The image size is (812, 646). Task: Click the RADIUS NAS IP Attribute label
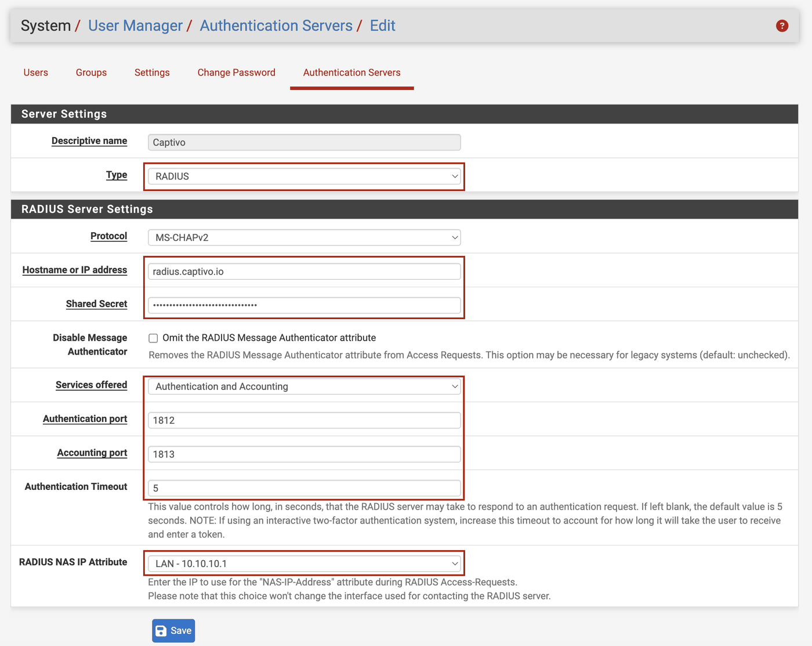73,562
